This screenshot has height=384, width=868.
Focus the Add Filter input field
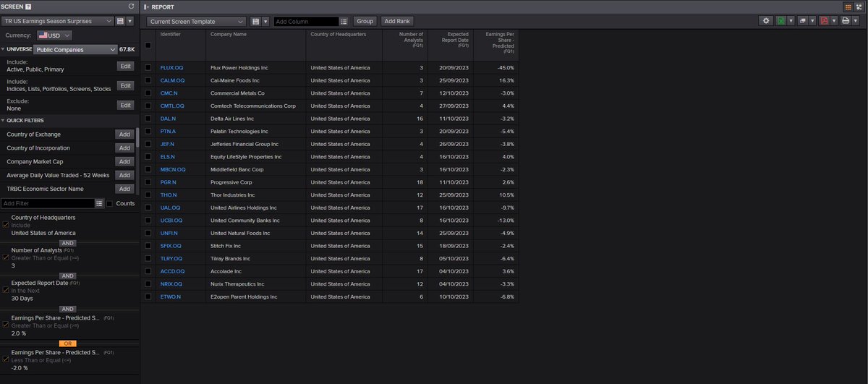pyautogui.click(x=48, y=204)
